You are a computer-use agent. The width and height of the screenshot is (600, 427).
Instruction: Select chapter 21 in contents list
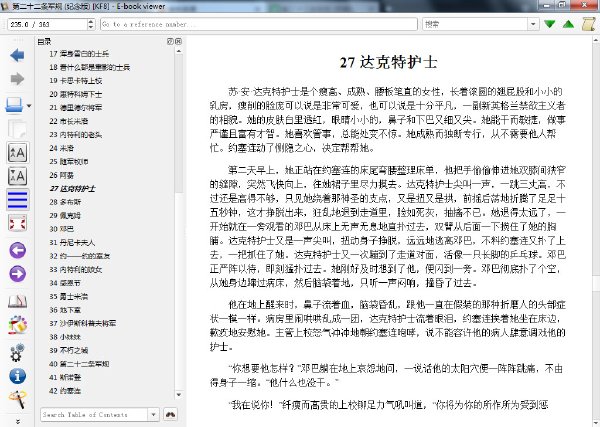pos(75,108)
